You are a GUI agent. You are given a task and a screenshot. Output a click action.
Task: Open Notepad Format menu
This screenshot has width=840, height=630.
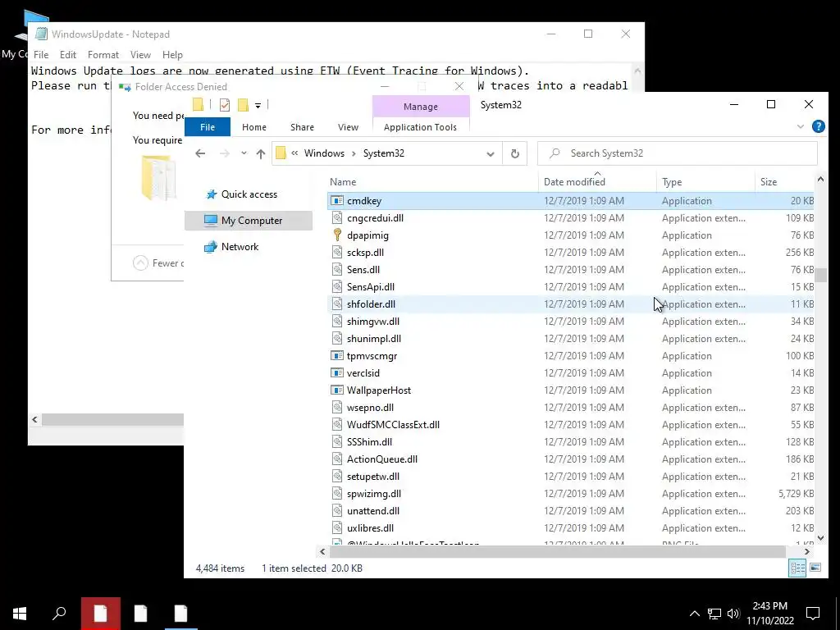point(103,55)
